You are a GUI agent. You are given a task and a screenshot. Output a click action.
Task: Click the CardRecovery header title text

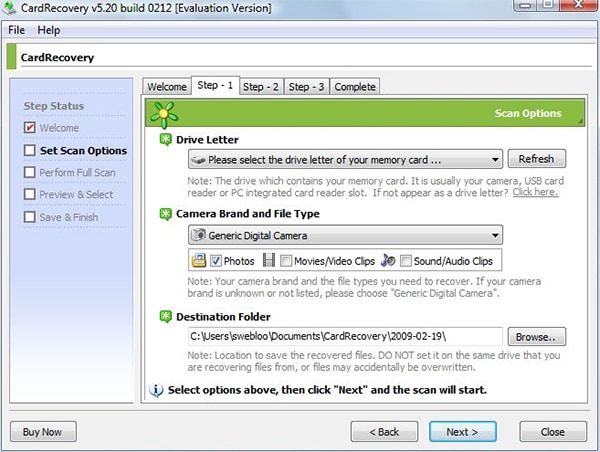click(x=57, y=57)
